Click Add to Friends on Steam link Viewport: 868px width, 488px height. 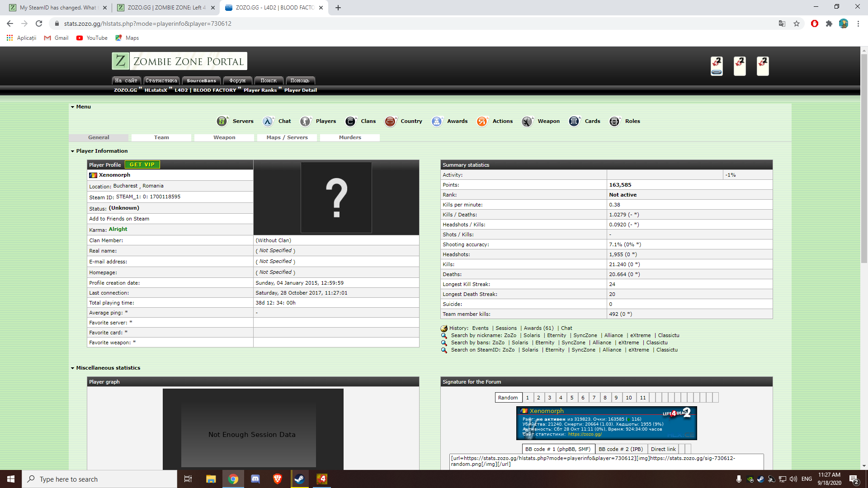[x=119, y=219]
